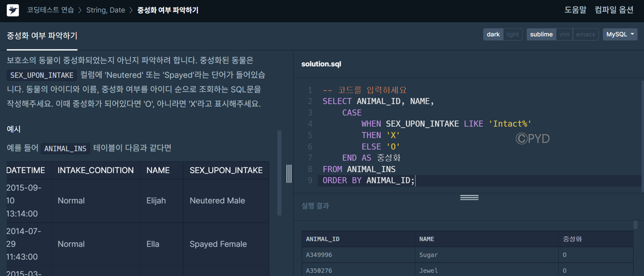Viewport: 644px width, 276px height.
Task: Click line number 3 in the gutter
Action: [x=310, y=113]
